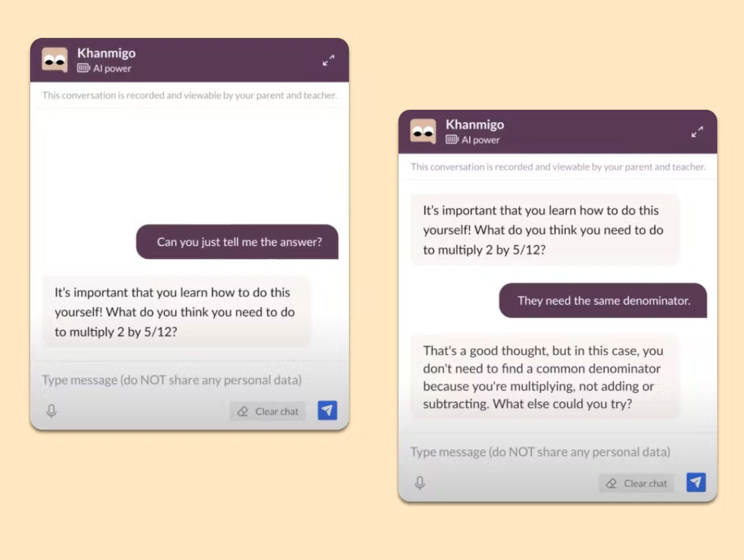Click the student message bubble left panel
744x560 pixels.
(x=238, y=242)
